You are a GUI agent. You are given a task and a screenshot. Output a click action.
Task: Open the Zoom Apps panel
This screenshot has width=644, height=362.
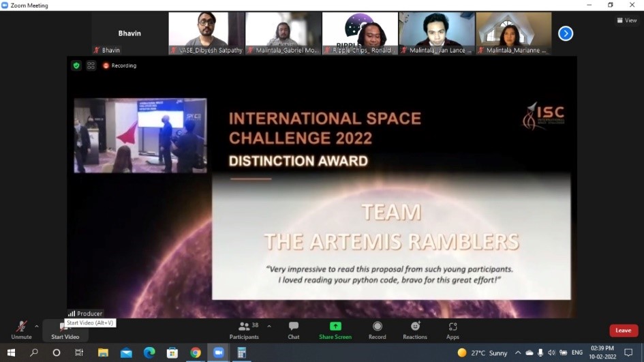453,331
